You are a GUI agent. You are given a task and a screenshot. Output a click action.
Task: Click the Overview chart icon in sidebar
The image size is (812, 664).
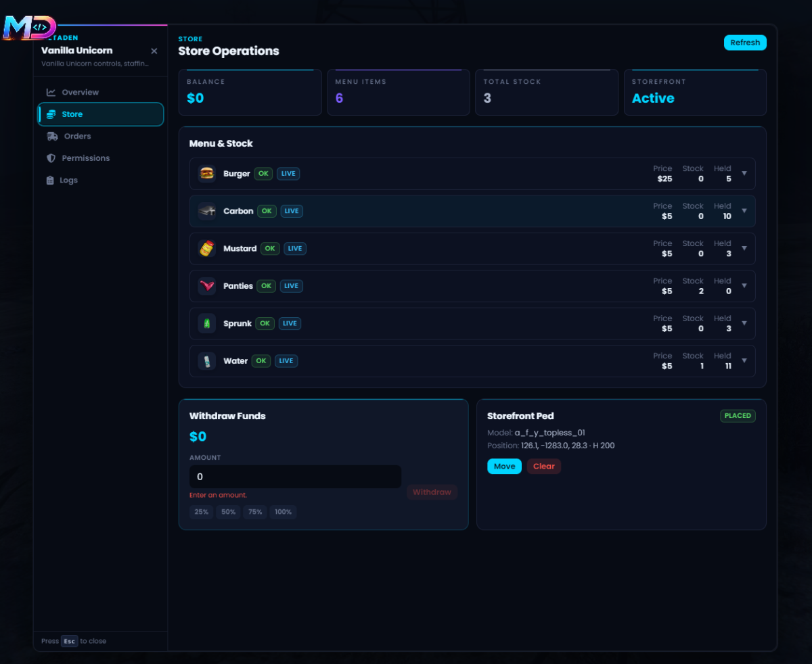tap(51, 92)
